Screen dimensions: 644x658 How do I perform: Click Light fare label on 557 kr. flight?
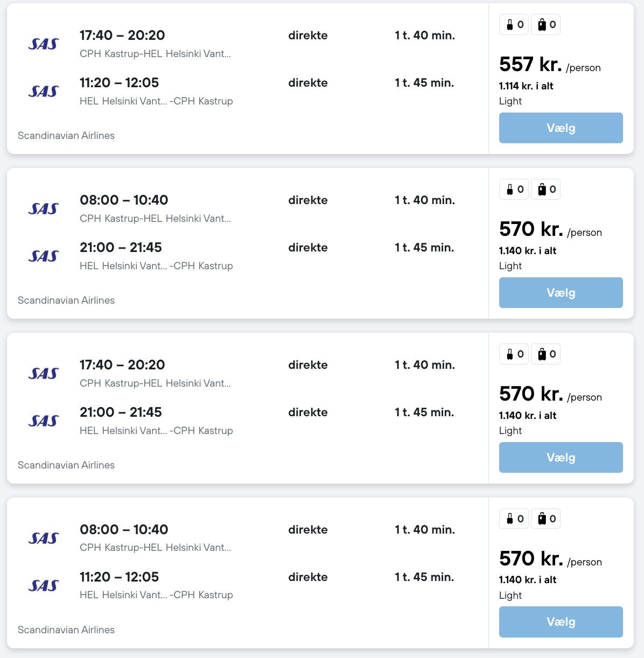(510, 101)
